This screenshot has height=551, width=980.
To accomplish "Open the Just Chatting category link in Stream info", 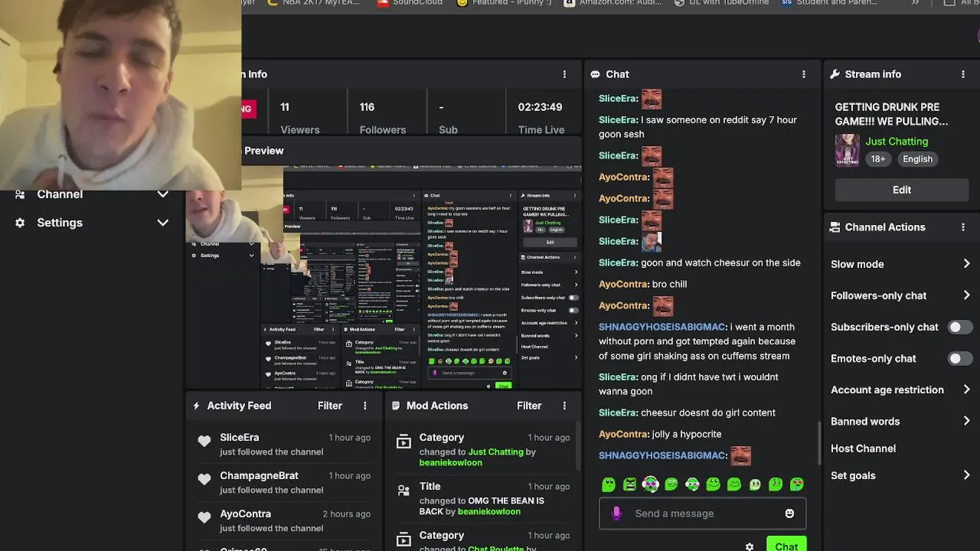I will tap(897, 142).
